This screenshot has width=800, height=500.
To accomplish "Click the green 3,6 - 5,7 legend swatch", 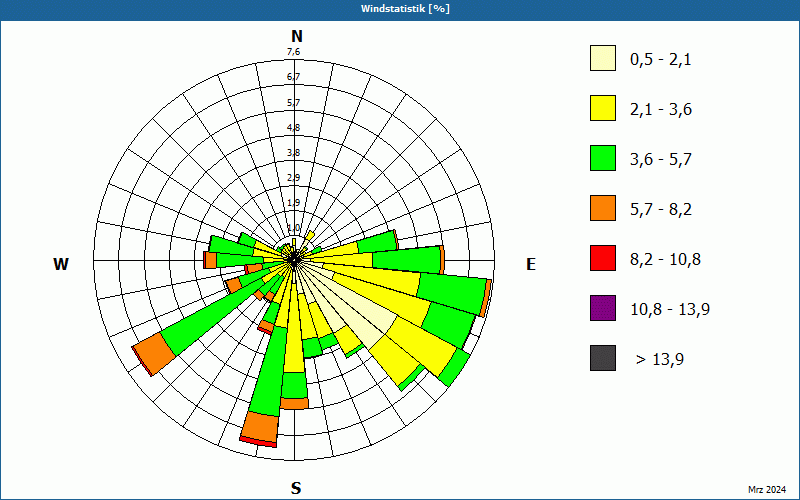I will click(603, 158).
